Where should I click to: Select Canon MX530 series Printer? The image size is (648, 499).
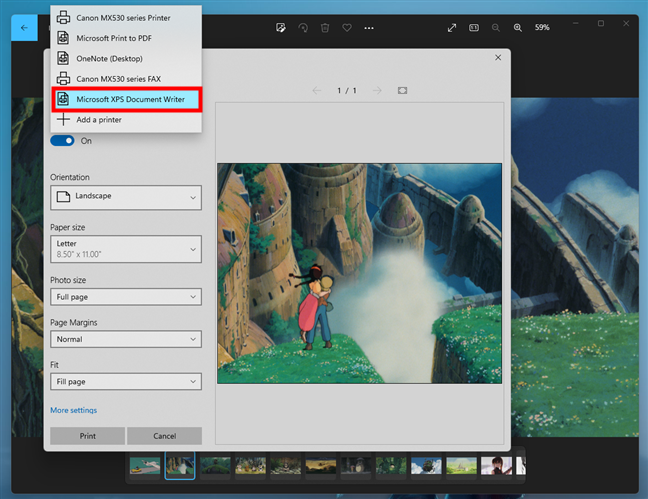coord(126,18)
